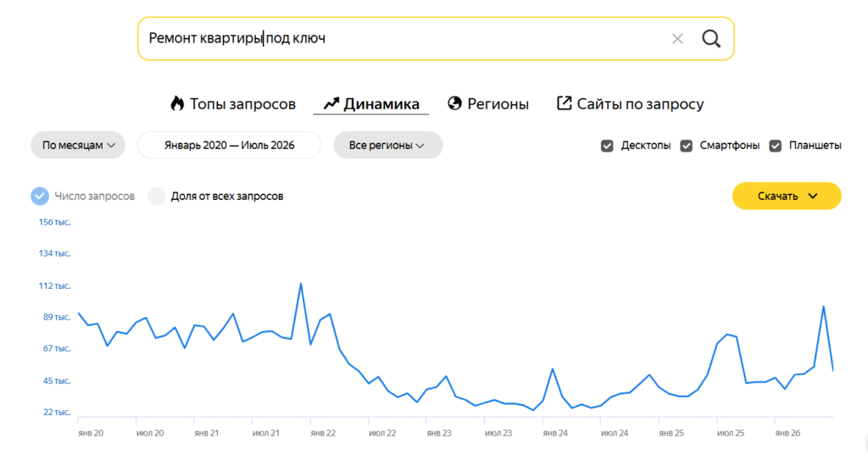Viewport: 868px width, 466px height.
Task: Open the Все регионы dropdown
Action: (387, 145)
